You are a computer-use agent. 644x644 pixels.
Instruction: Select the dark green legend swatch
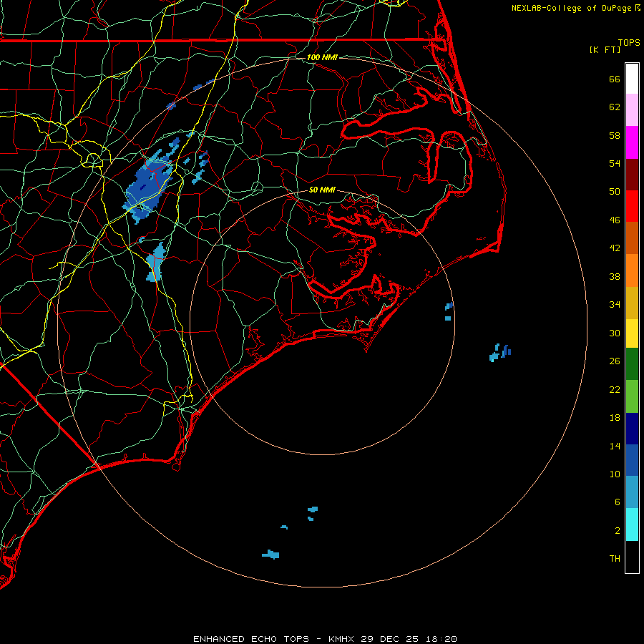point(632,364)
